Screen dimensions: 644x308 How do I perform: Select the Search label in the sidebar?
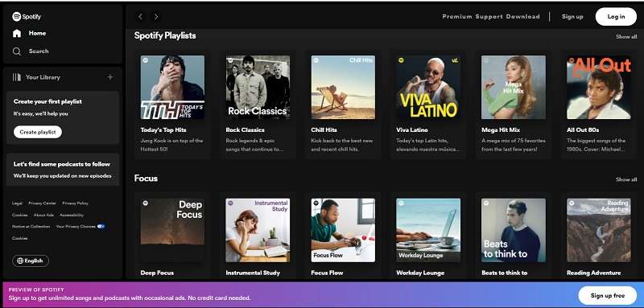click(x=39, y=51)
